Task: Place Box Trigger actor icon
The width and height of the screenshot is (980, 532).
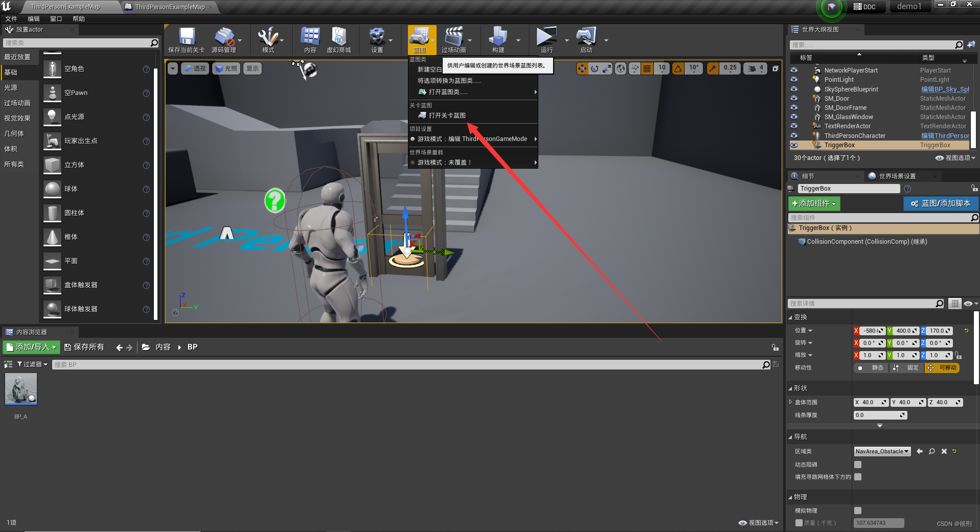Action: [52, 285]
